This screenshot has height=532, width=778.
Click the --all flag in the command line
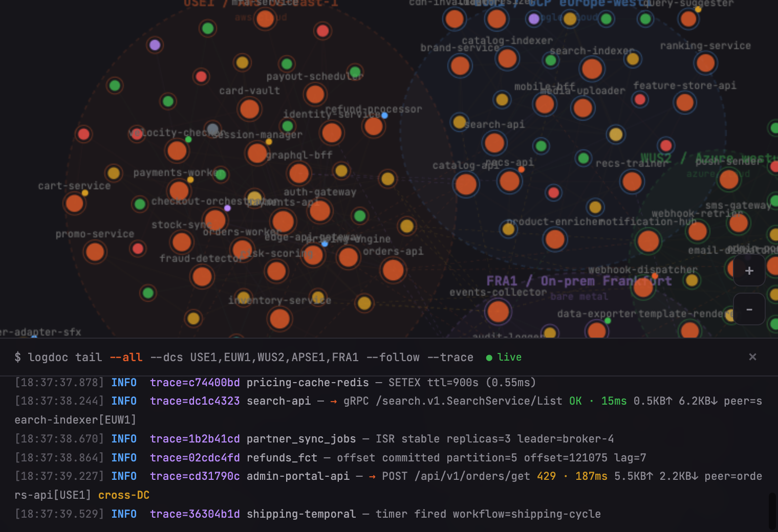[126, 357]
